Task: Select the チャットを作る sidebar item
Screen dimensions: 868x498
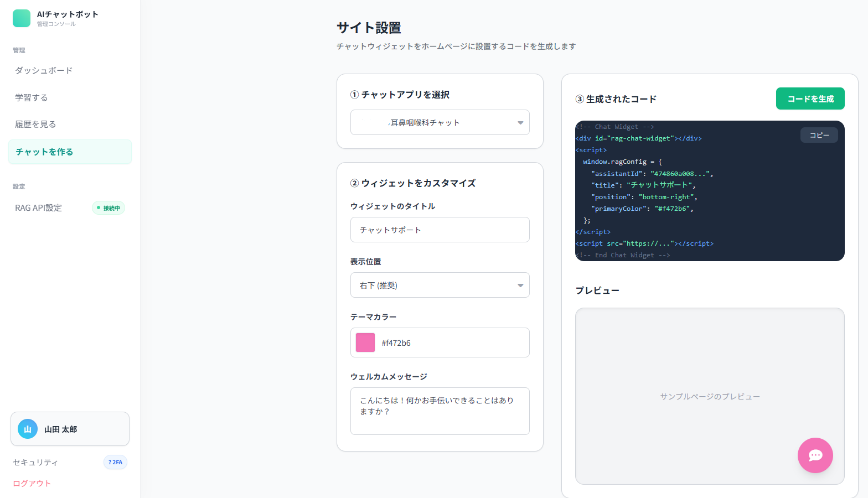Action: 70,152
